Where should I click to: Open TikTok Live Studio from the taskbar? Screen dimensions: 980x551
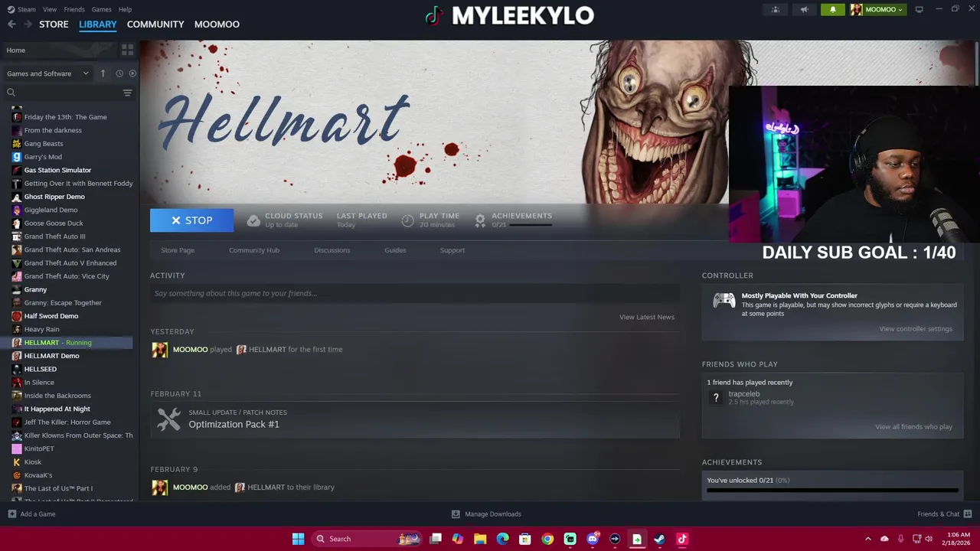point(681,539)
